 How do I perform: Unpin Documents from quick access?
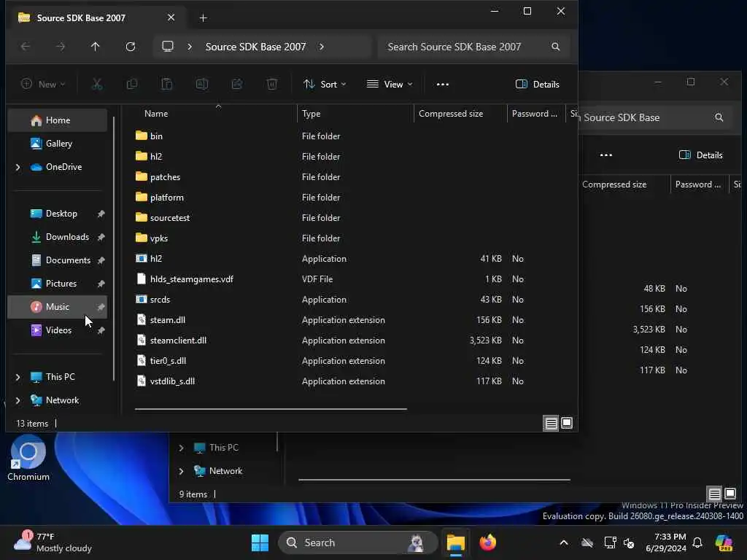click(x=101, y=260)
